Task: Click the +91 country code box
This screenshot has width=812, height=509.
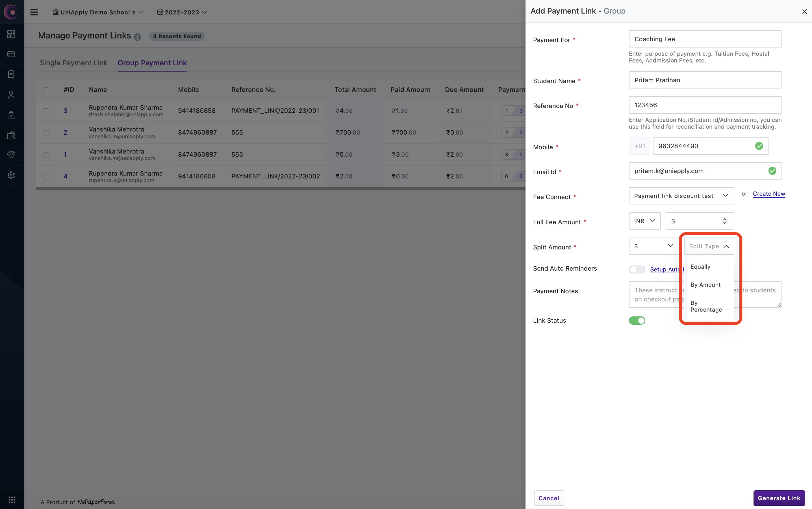Action: click(x=639, y=146)
